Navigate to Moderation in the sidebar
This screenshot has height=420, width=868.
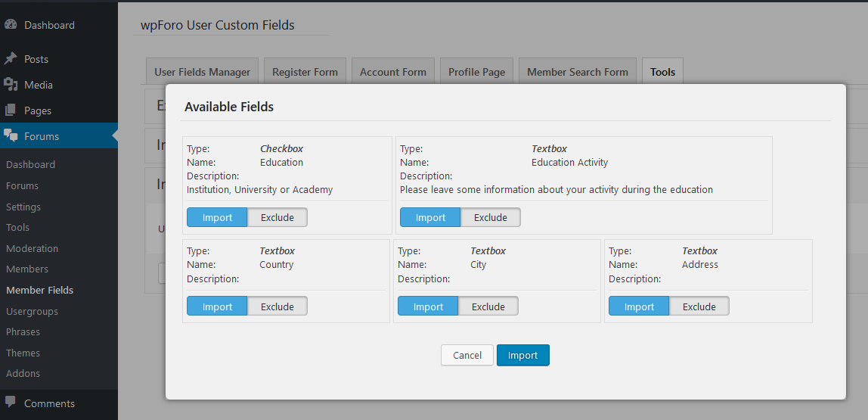click(x=32, y=248)
